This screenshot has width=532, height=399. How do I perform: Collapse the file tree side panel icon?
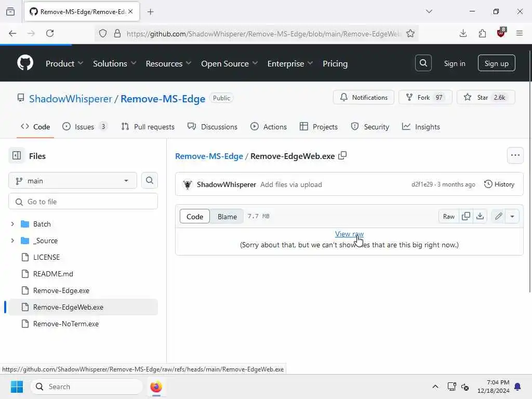click(x=16, y=156)
